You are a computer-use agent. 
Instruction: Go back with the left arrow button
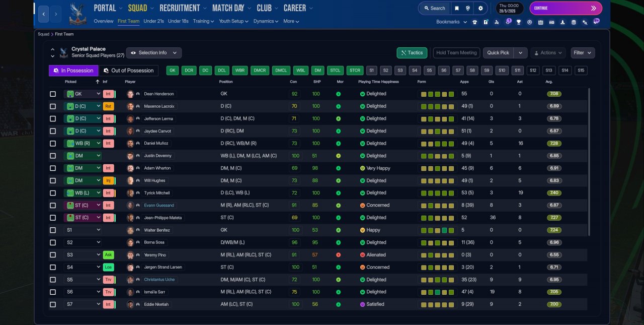(x=44, y=14)
